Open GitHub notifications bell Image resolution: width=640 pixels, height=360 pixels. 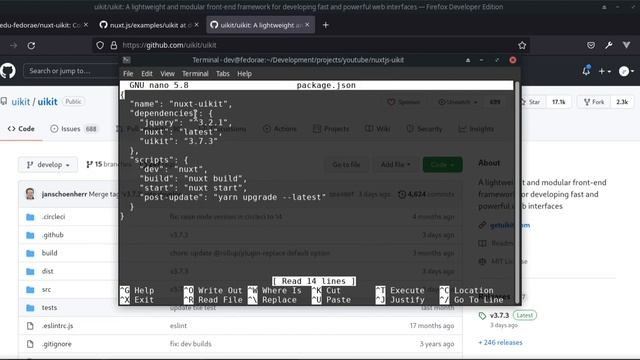(586, 71)
